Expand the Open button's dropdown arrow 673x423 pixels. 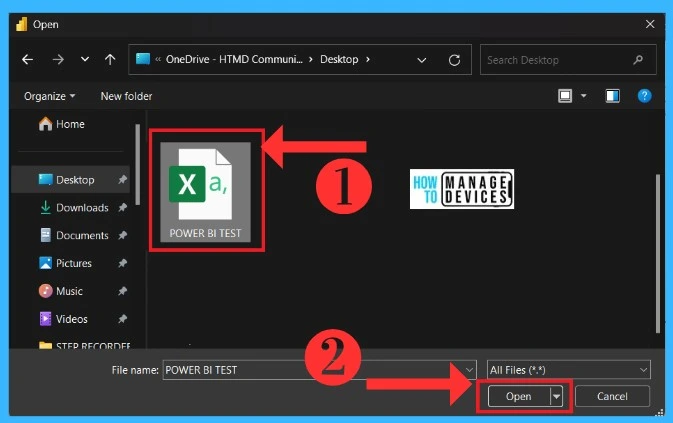click(x=556, y=396)
